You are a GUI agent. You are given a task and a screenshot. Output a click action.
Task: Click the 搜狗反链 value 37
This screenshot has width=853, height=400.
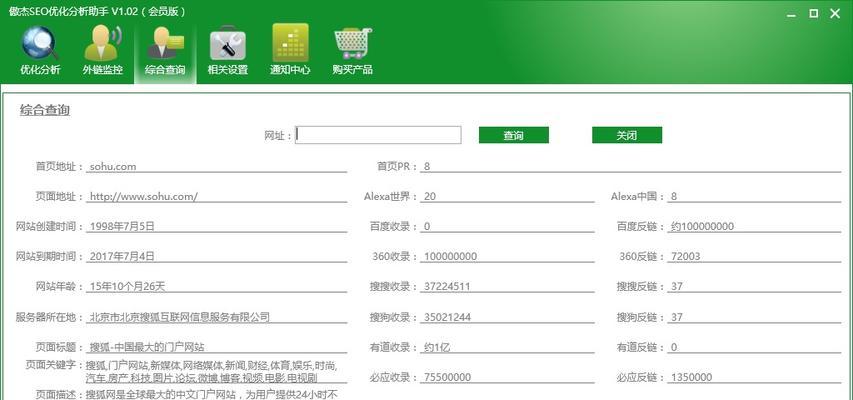[677, 317]
